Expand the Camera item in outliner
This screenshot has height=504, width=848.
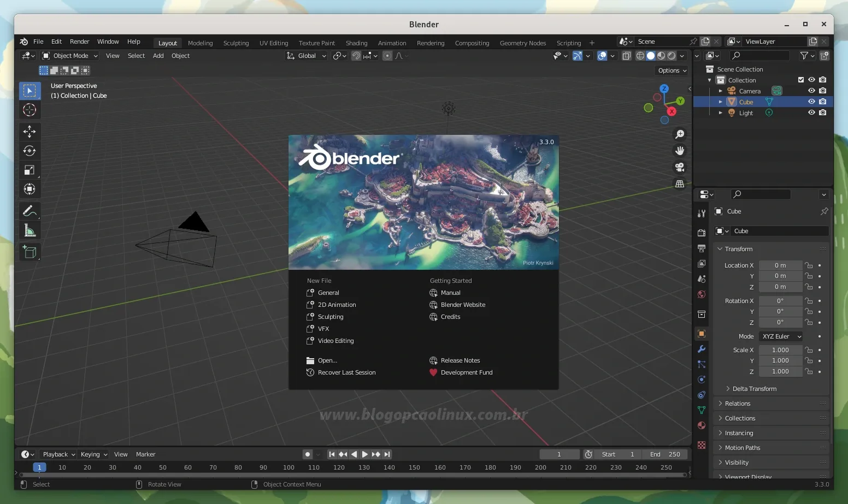coord(720,91)
